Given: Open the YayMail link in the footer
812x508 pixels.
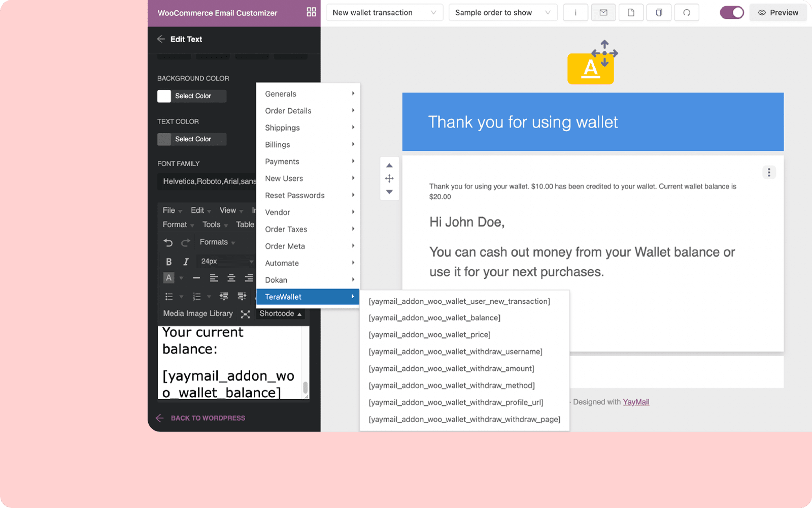Looking at the screenshot, I should [x=636, y=402].
